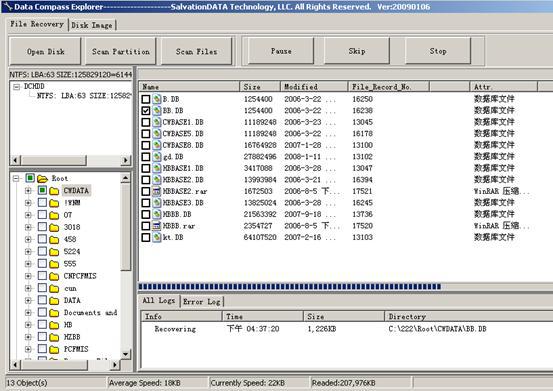Uncheck the BB.DB file checkbox
The width and height of the screenshot is (553, 391).
(146, 111)
